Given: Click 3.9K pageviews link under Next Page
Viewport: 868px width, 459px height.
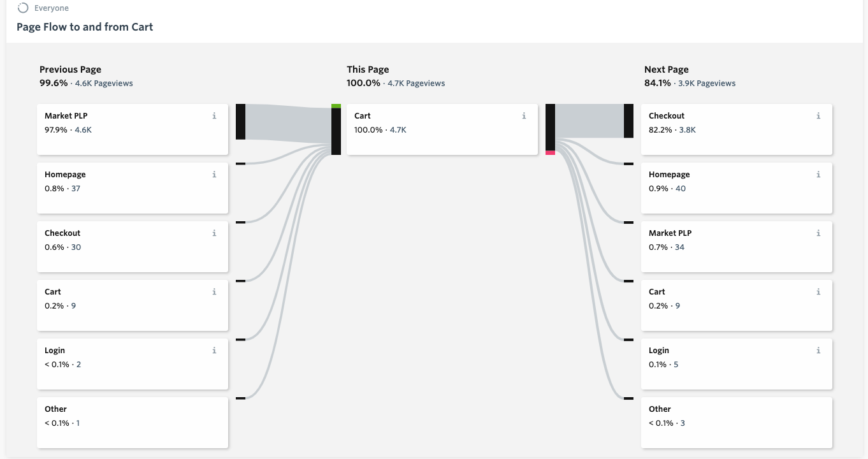Looking at the screenshot, I should tap(707, 84).
